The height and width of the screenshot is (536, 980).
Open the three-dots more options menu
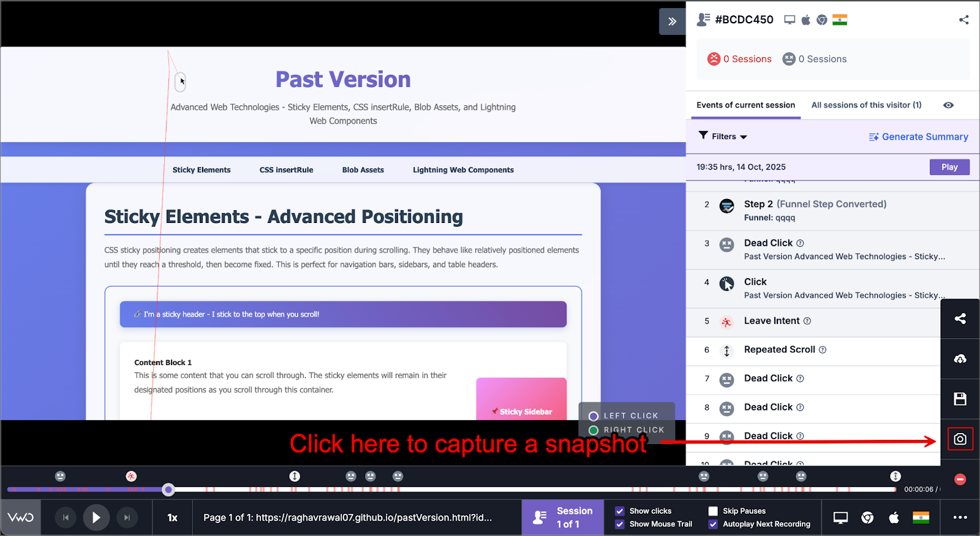(x=960, y=518)
